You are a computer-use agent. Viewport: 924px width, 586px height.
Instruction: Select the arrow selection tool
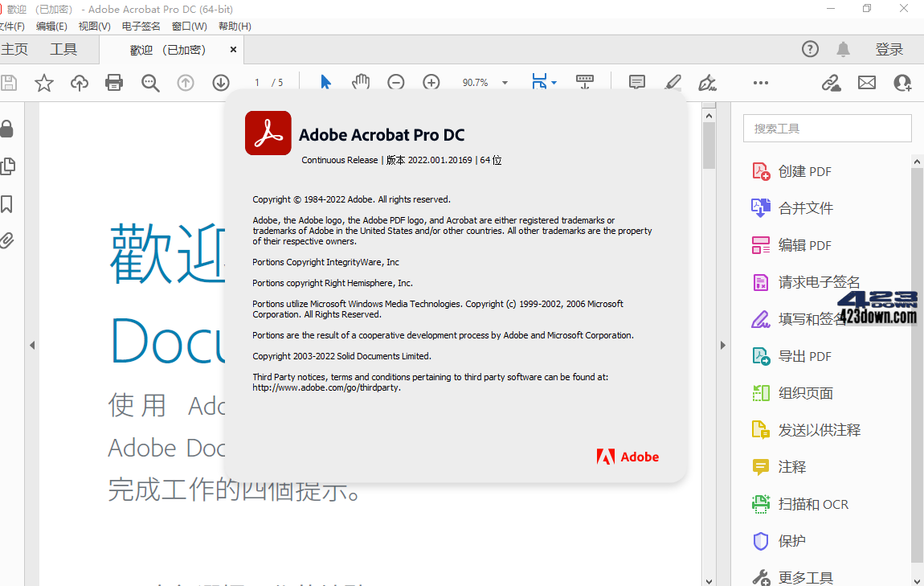(325, 82)
